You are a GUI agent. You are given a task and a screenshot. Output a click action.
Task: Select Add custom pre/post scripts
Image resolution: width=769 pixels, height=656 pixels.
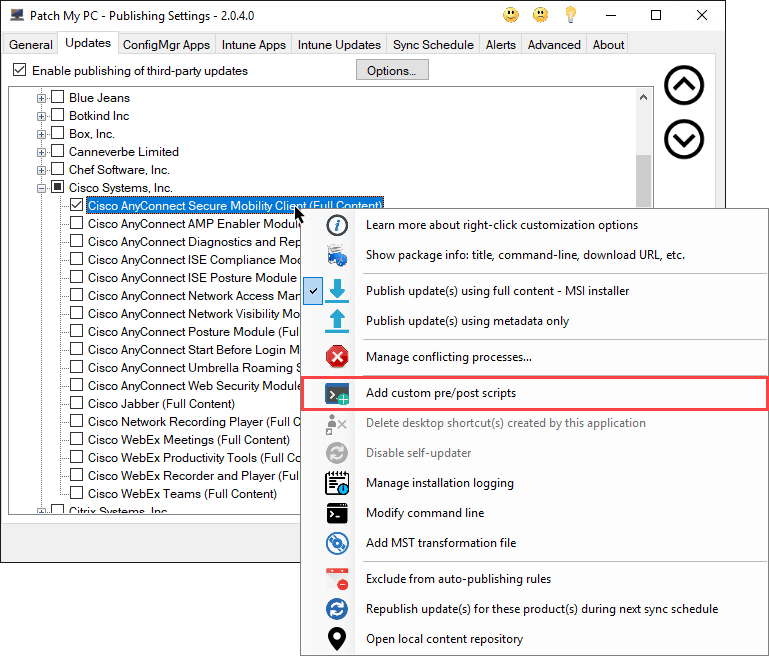[x=535, y=393]
